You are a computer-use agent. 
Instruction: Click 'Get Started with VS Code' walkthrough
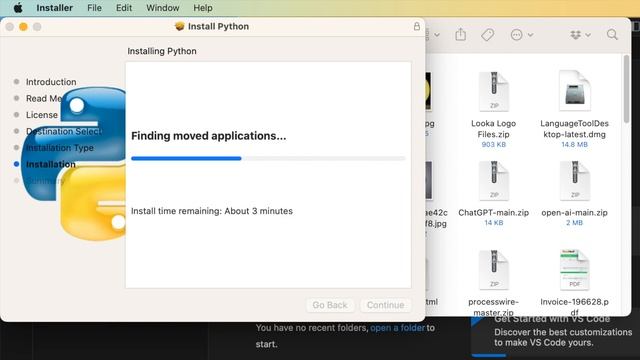[551, 319]
